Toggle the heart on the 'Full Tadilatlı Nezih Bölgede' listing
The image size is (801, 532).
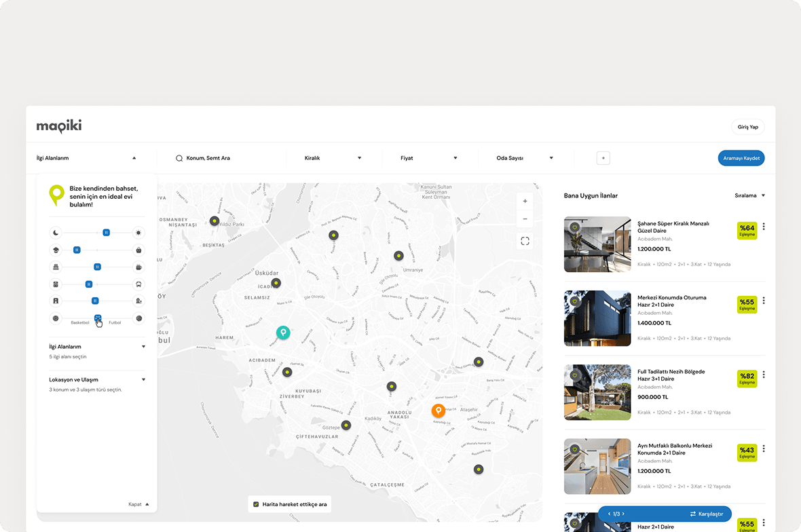tap(575, 375)
